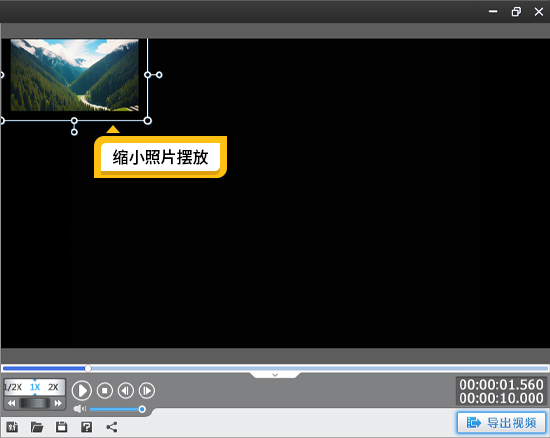Select the mountain valley photo in preview

[x=74, y=75]
